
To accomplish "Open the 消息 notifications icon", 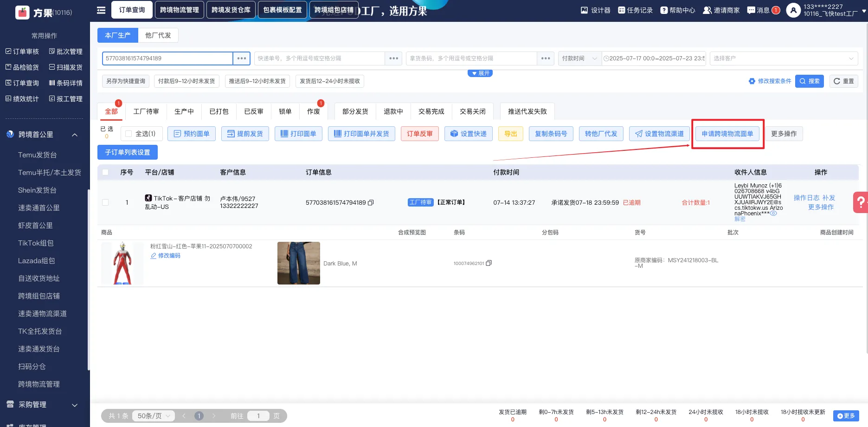I will 751,10.
